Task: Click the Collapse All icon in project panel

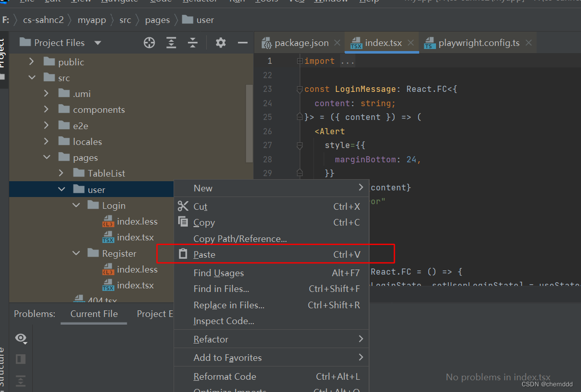Action: point(192,43)
